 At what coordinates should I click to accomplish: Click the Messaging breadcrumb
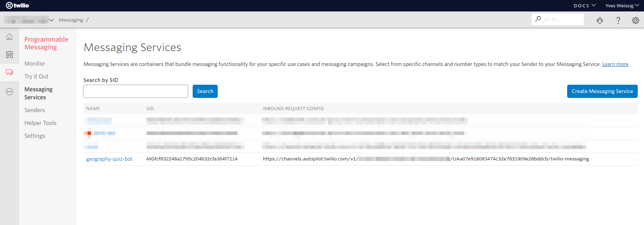point(71,20)
